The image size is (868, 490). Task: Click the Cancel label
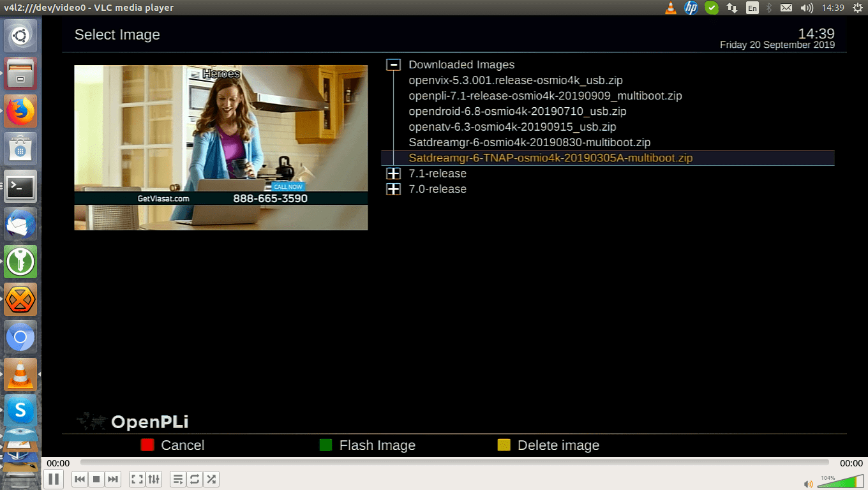pos(183,445)
